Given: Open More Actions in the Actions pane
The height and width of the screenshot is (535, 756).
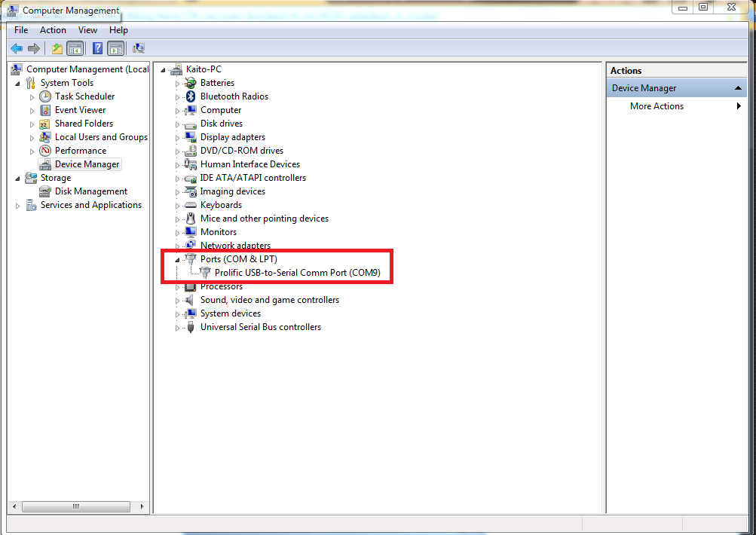Looking at the screenshot, I should [x=657, y=105].
